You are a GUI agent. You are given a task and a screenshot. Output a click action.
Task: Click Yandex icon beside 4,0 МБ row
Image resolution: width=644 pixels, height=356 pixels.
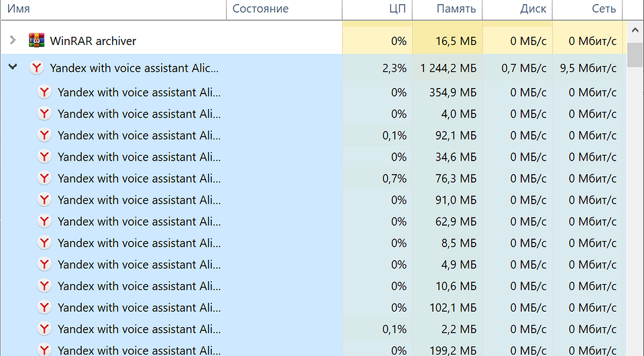point(44,114)
